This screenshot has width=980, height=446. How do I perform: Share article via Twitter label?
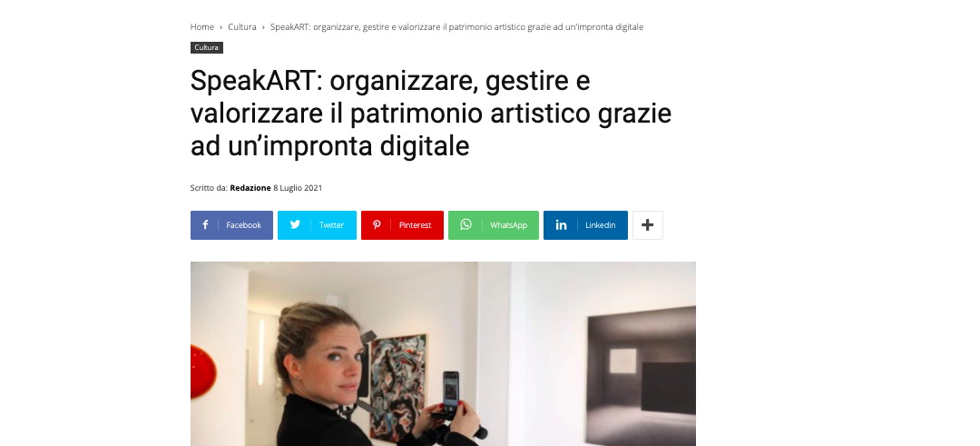click(331, 225)
